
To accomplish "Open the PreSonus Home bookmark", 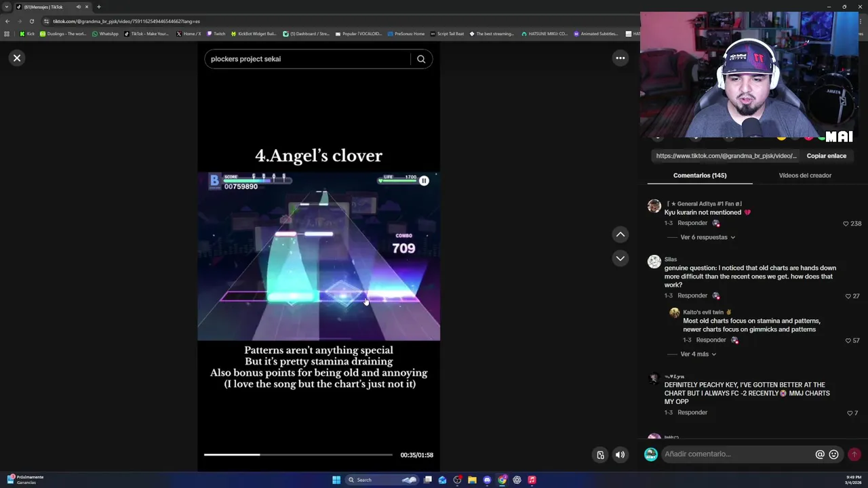I will pyautogui.click(x=406, y=34).
